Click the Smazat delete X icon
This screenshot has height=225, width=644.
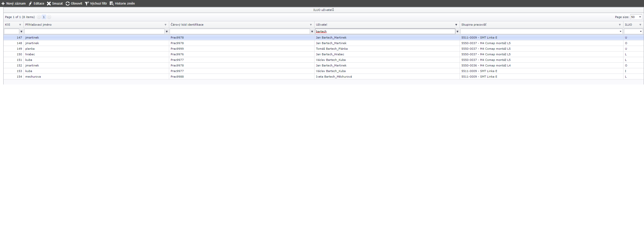pos(49,4)
